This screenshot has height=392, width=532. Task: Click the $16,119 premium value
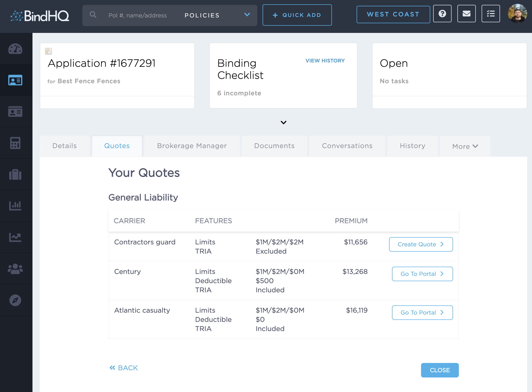[x=357, y=310]
